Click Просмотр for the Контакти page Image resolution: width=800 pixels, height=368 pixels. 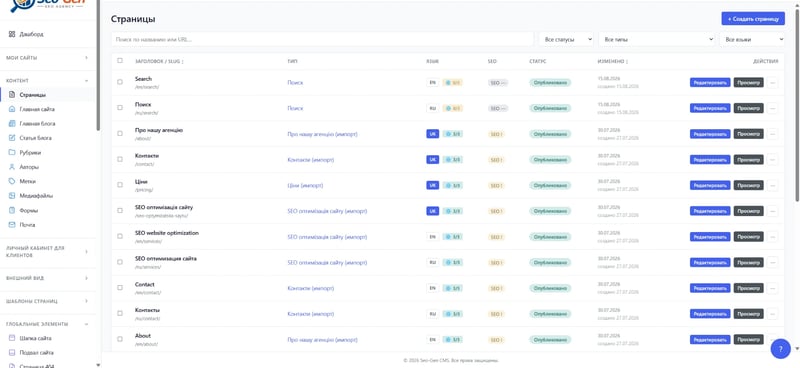[748, 160]
